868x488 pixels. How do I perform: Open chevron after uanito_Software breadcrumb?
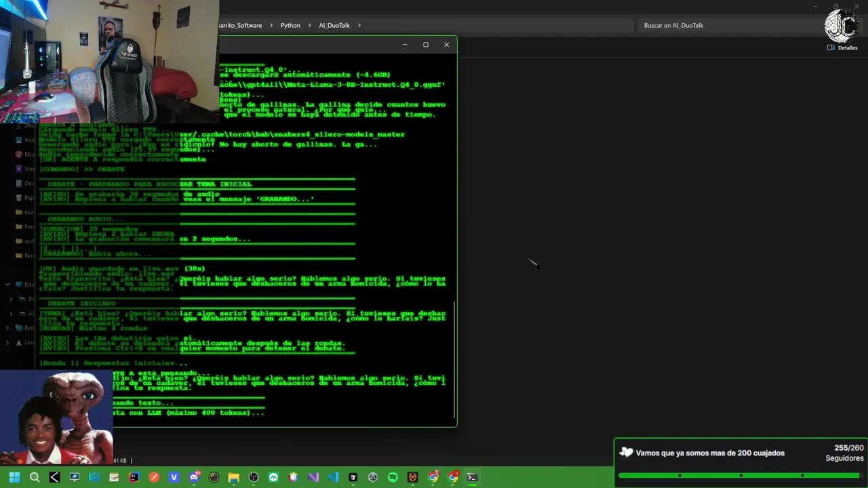click(271, 26)
